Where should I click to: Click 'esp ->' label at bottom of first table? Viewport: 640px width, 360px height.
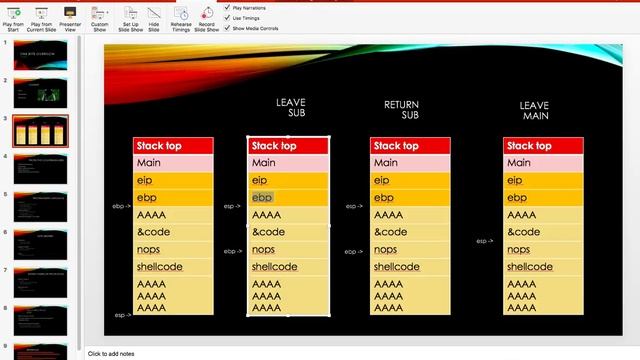point(123,315)
